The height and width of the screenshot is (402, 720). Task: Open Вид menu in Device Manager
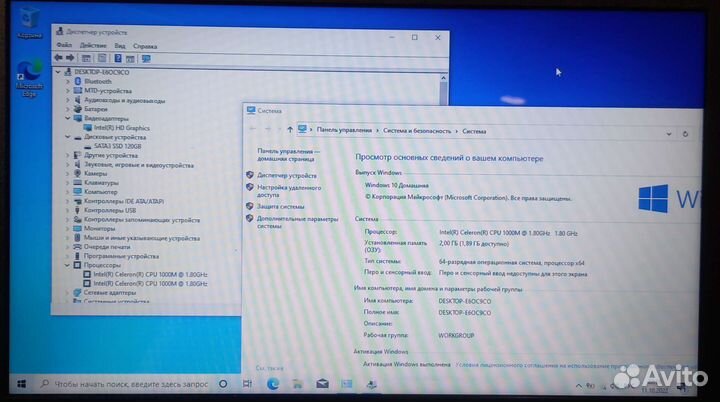pyautogui.click(x=120, y=46)
